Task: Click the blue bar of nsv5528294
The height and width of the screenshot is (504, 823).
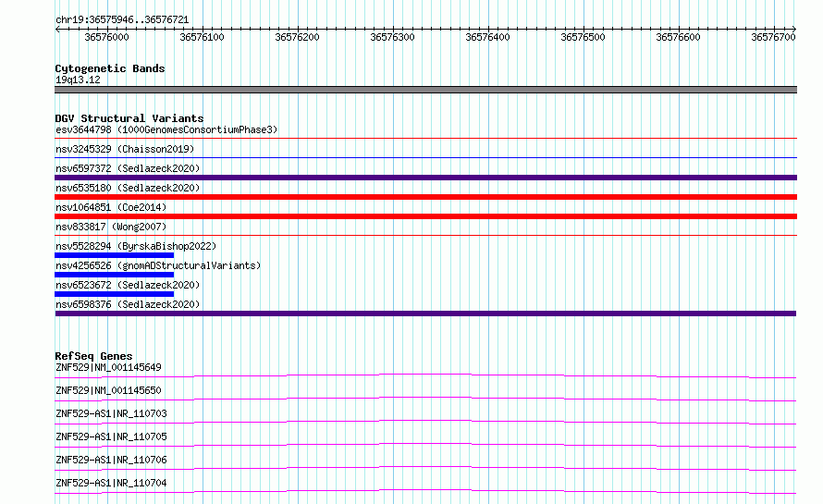Action: pos(115,255)
